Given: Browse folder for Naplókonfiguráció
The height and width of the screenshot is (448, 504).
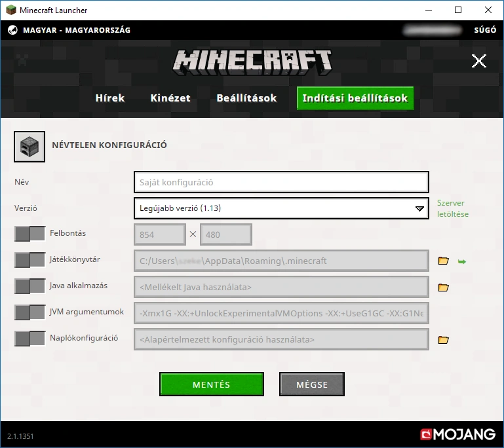Looking at the screenshot, I should 443,339.
